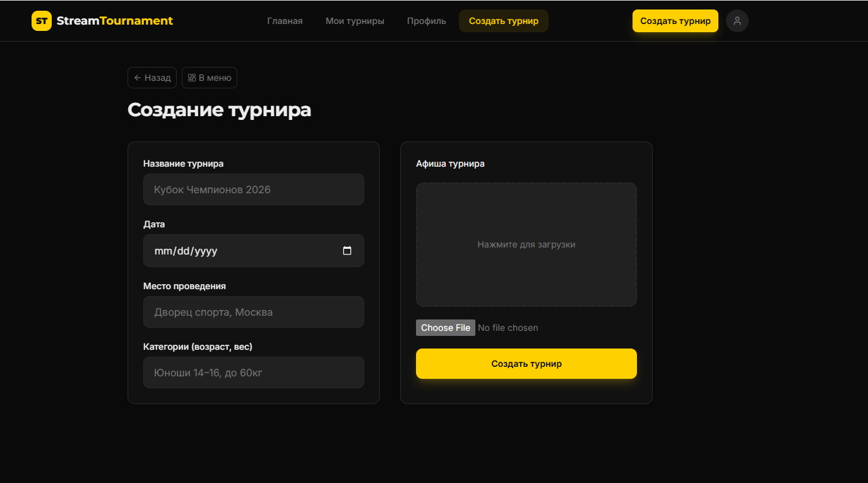
Task: Click the Афиша турнира label
Action: (451, 164)
